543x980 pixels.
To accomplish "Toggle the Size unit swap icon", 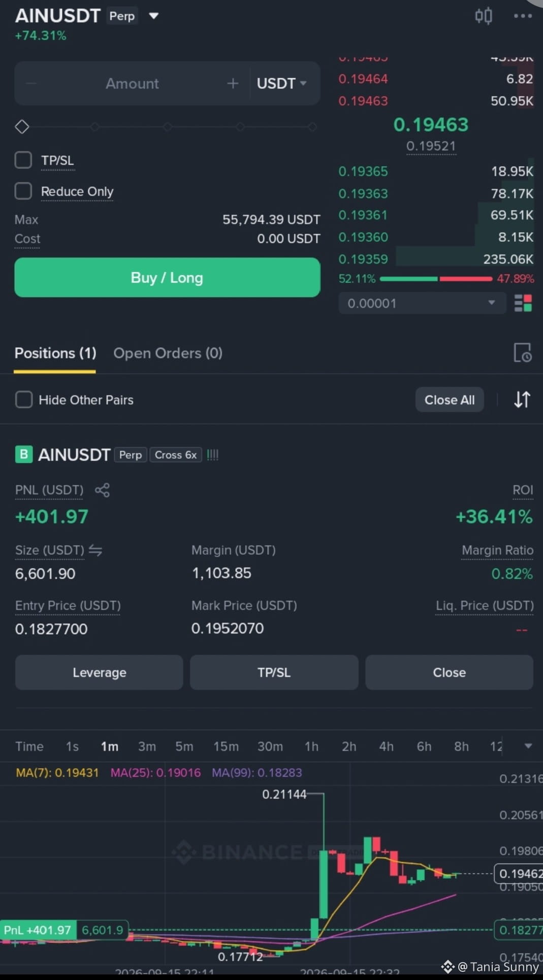I will (95, 550).
